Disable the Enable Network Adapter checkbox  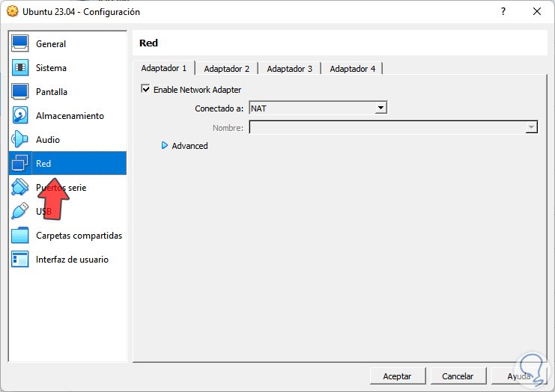(145, 90)
